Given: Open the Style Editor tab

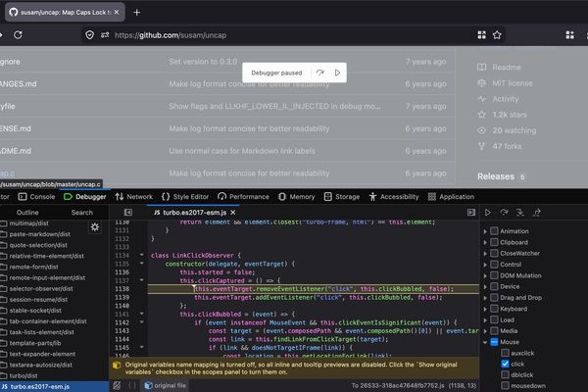Looking at the screenshot, I should coord(185,197).
